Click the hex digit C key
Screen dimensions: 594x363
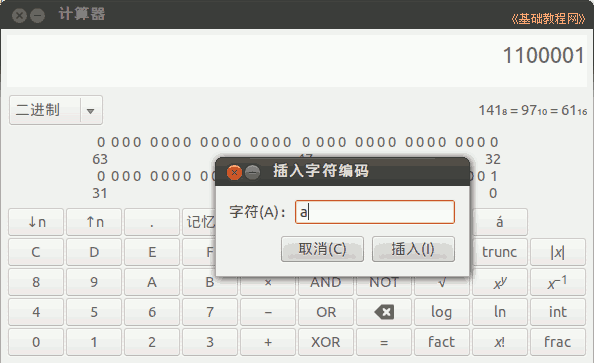[36, 252]
